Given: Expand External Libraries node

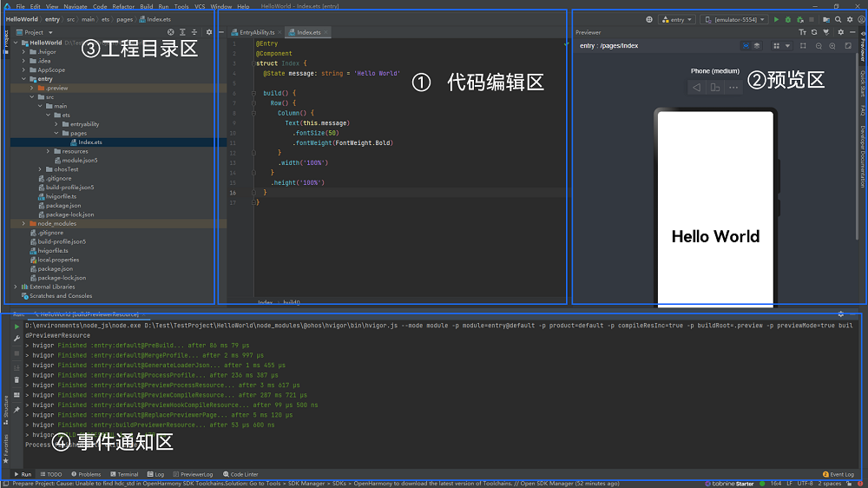Looking at the screenshot, I should [16, 287].
